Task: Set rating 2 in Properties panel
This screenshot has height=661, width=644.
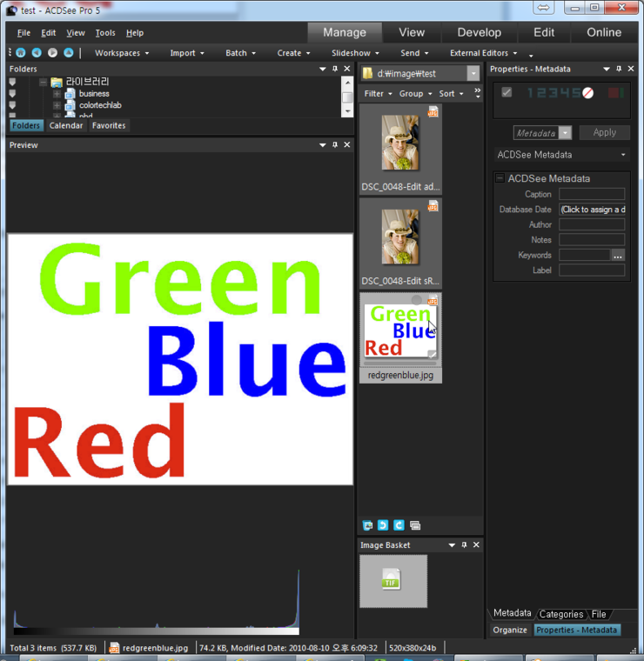Action: pos(541,93)
